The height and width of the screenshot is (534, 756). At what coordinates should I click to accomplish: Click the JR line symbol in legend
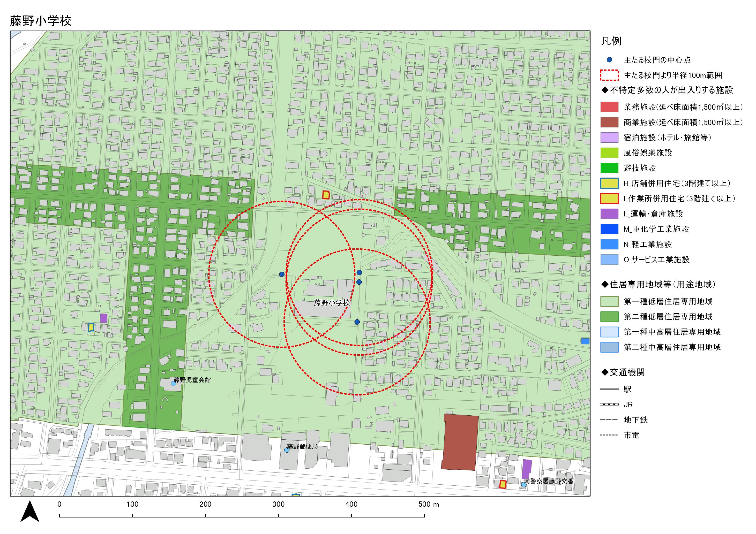point(609,405)
